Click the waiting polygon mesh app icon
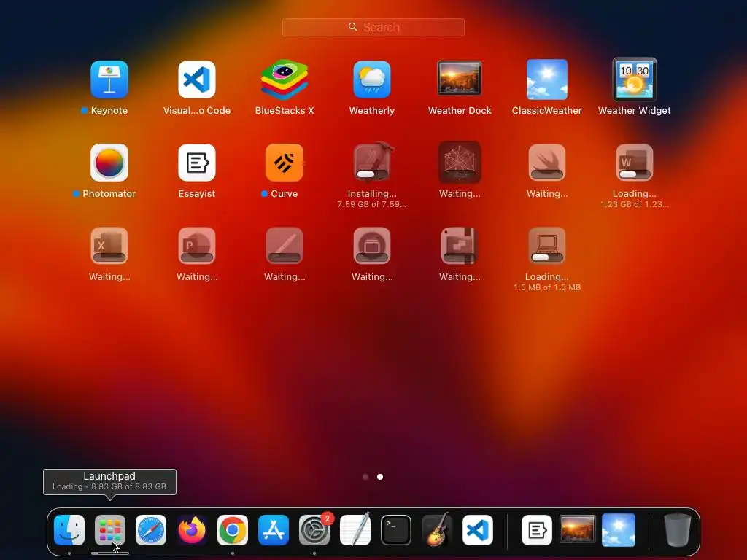The image size is (747, 560). (x=460, y=163)
